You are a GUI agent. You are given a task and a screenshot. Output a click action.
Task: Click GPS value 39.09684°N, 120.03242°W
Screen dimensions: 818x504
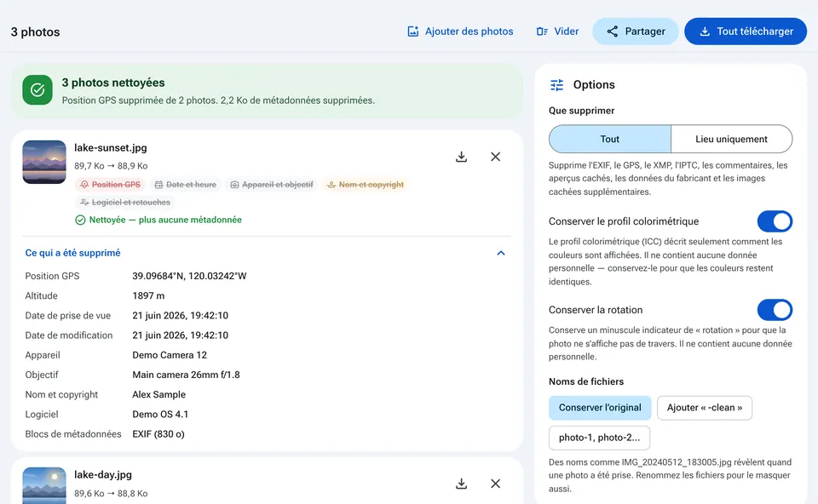pos(189,276)
